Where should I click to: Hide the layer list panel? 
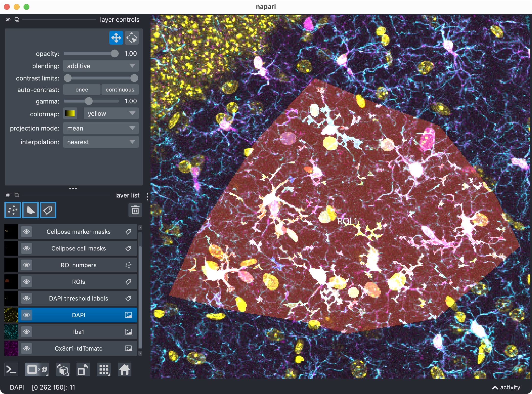pos(8,195)
